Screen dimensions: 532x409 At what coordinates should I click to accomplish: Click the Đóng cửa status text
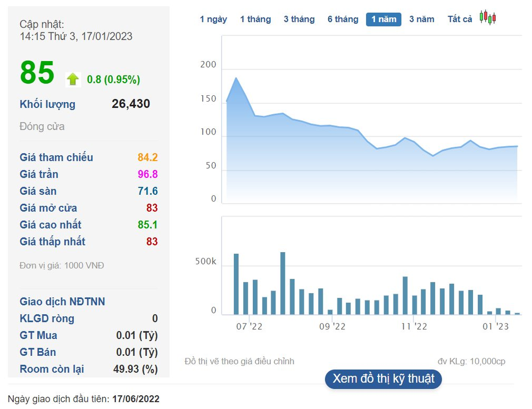42,127
